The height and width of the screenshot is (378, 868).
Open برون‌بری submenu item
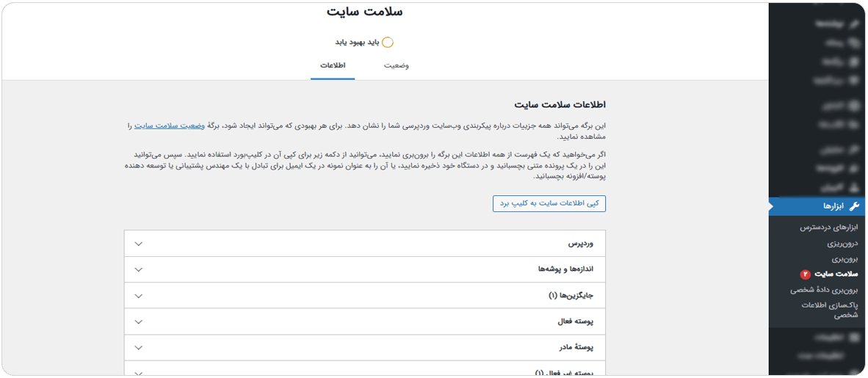(x=845, y=258)
